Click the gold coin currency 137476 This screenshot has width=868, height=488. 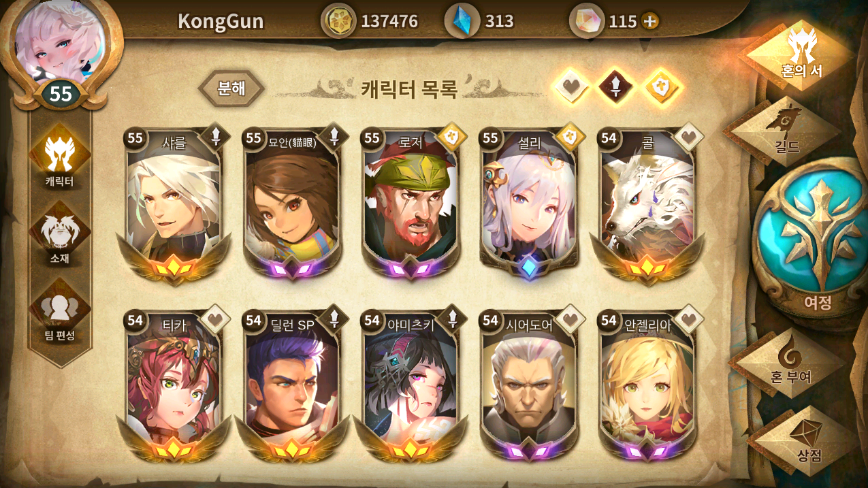[370, 21]
